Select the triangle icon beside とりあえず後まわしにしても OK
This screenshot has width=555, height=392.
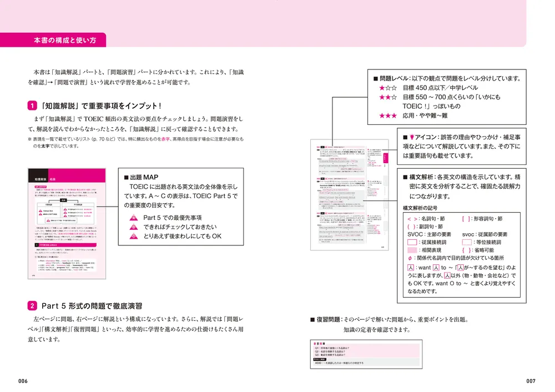tap(133, 236)
